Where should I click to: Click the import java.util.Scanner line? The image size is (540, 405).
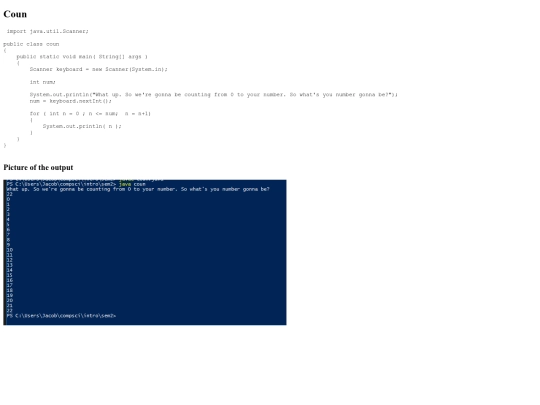[x=48, y=31]
